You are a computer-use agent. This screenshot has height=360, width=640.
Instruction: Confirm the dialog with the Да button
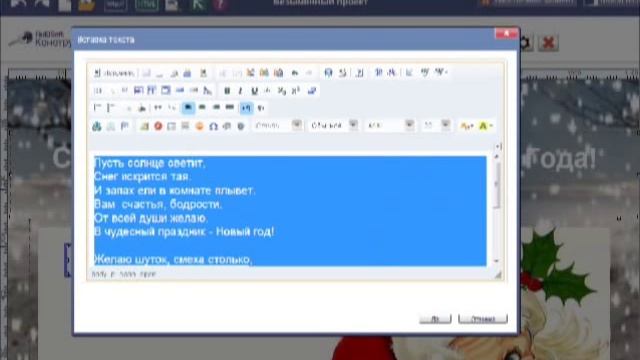pyautogui.click(x=435, y=319)
